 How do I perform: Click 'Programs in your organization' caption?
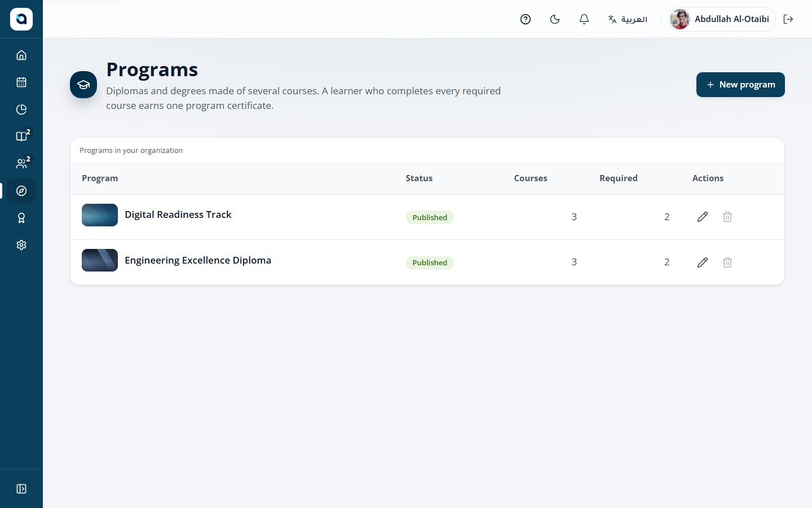click(x=131, y=151)
